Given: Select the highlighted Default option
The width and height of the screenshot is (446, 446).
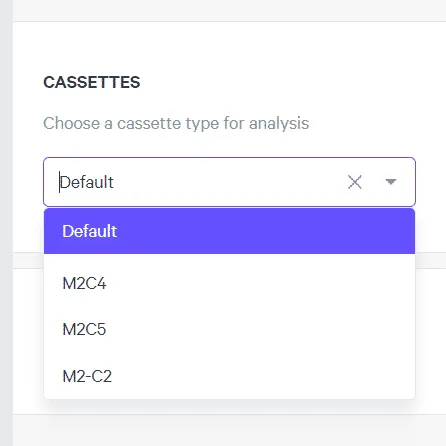Looking at the screenshot, I should click(x=229, y=231).
